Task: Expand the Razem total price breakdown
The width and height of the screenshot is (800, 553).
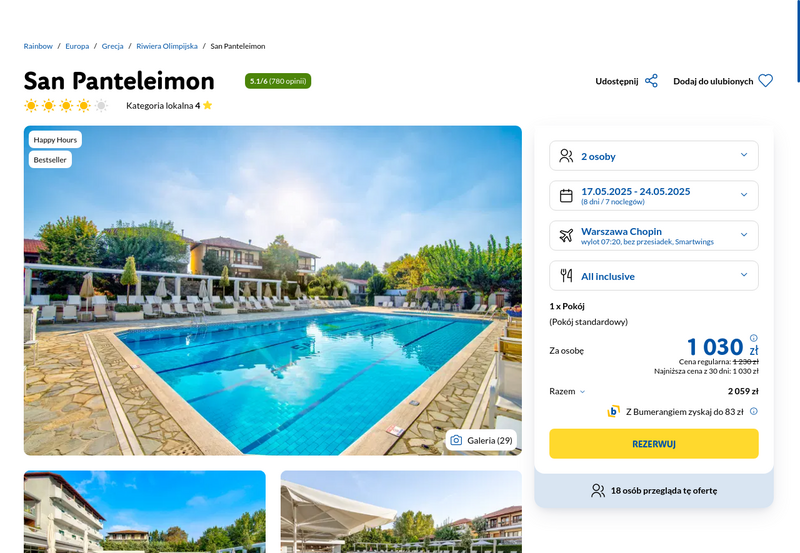Action: click(x=567, y=391)
